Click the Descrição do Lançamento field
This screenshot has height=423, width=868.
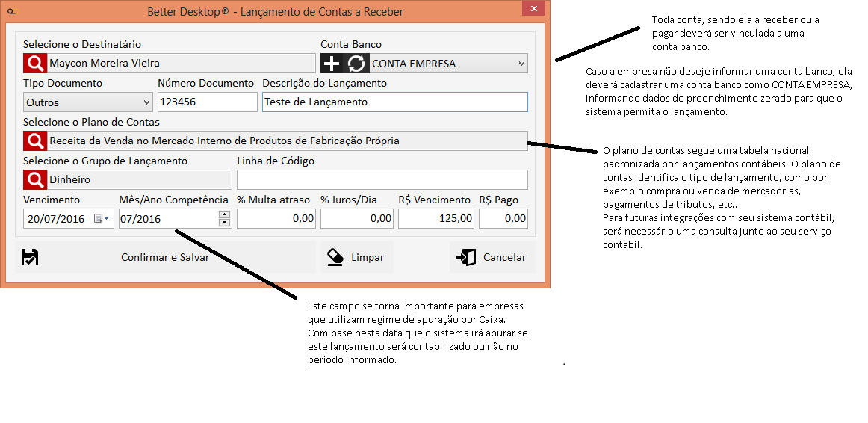394,102
